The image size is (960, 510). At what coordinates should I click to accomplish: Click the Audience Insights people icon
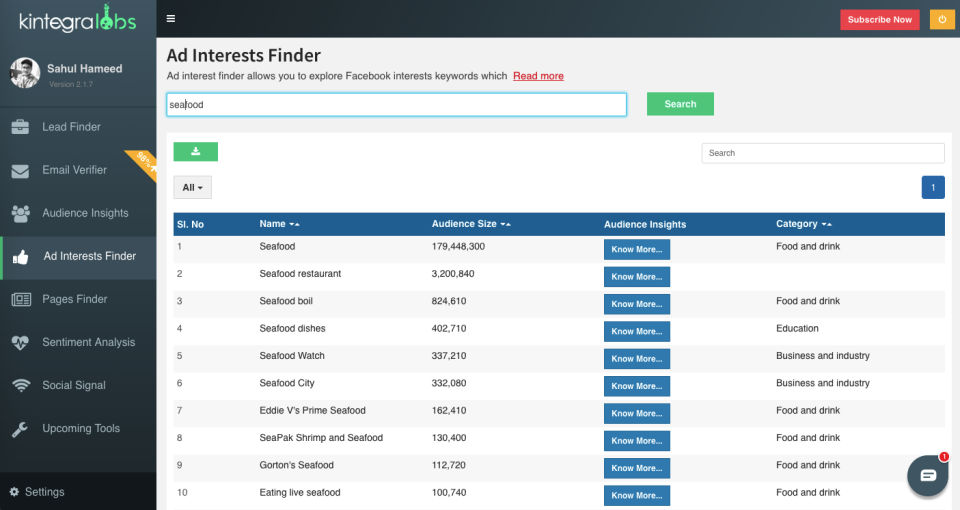click(20, 213)
